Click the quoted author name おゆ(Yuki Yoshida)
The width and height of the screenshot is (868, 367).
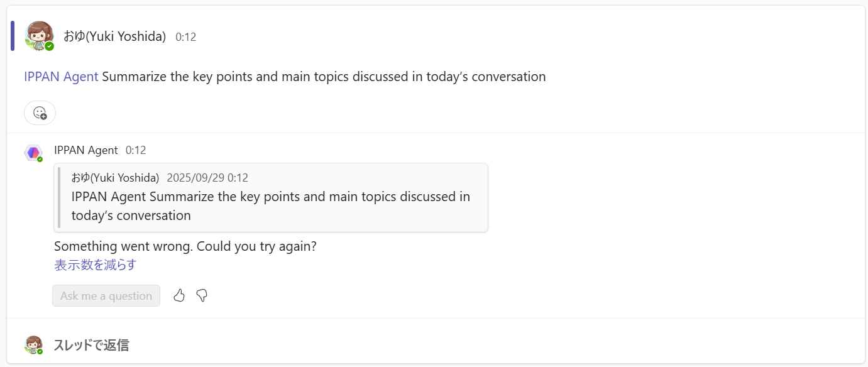click(x=115, y=178)
